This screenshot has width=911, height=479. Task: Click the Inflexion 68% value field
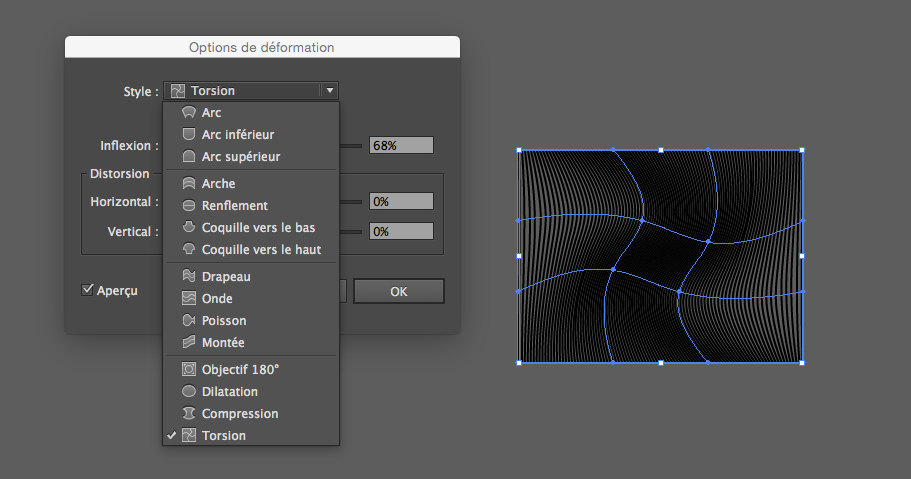(401, 145)
